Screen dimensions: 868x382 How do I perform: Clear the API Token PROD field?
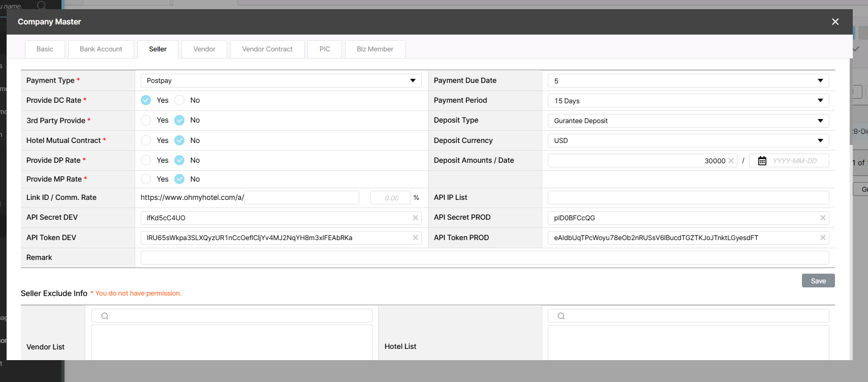823,238
